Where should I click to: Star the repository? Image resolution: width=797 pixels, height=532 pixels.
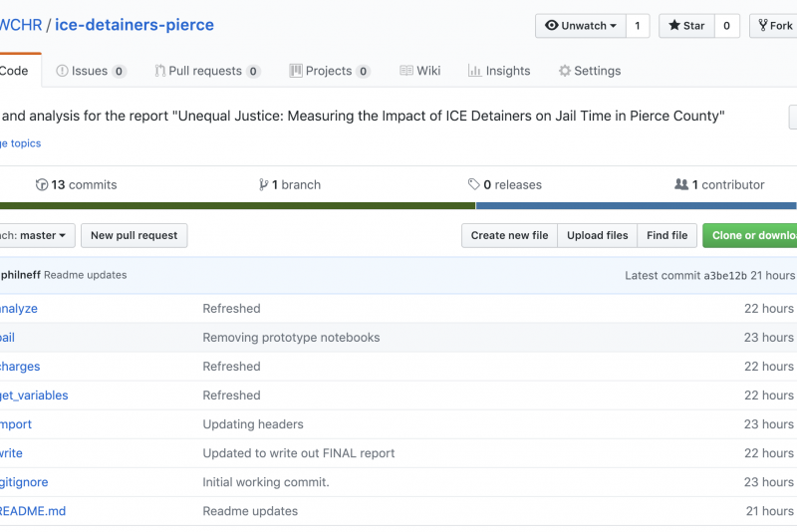pyautogui.click(x=686, y=26)
